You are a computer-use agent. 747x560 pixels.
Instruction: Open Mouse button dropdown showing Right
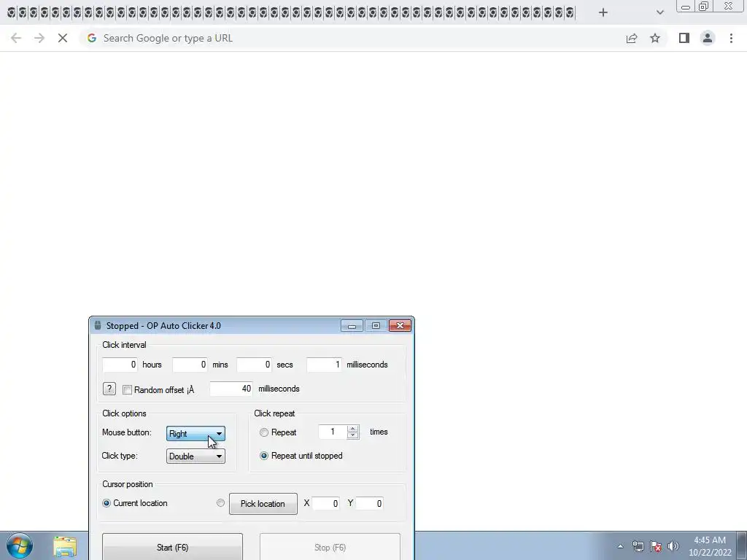point(196,433)
